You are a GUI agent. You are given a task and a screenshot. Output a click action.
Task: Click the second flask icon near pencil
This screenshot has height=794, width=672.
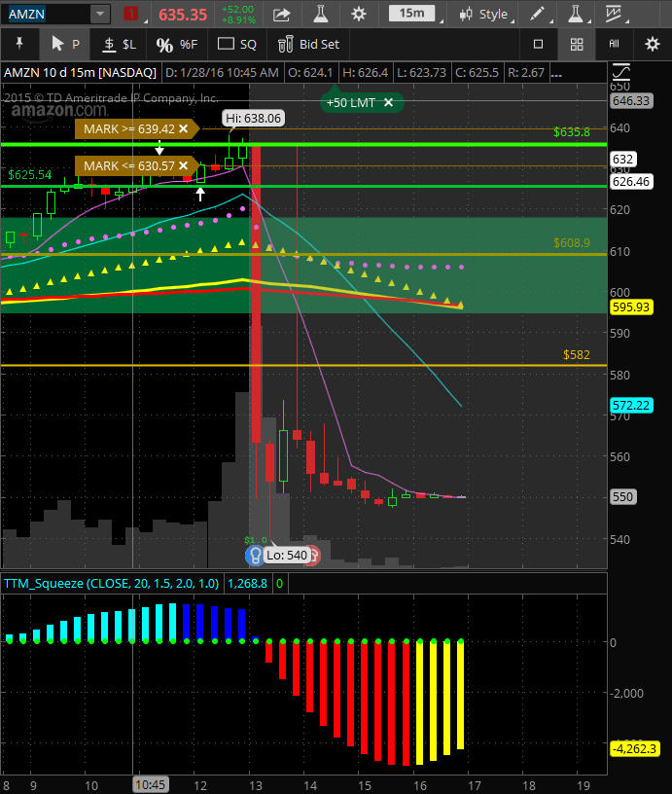576,14
